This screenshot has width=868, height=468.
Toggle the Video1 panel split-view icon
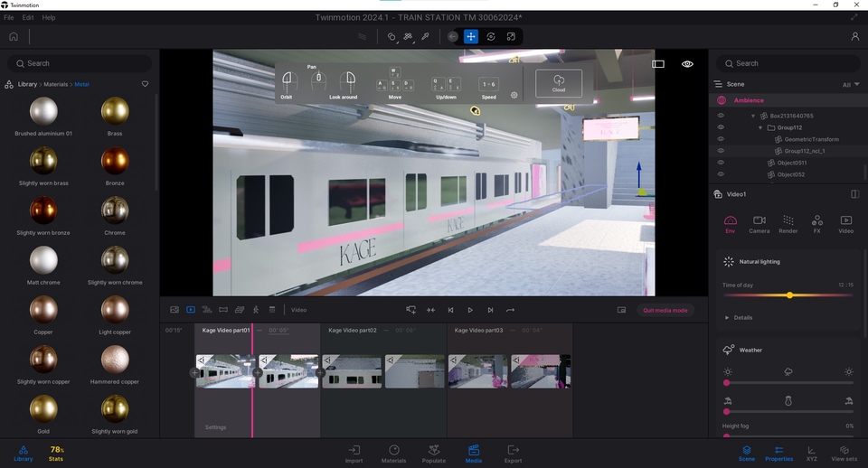click(x=854, y=194)
